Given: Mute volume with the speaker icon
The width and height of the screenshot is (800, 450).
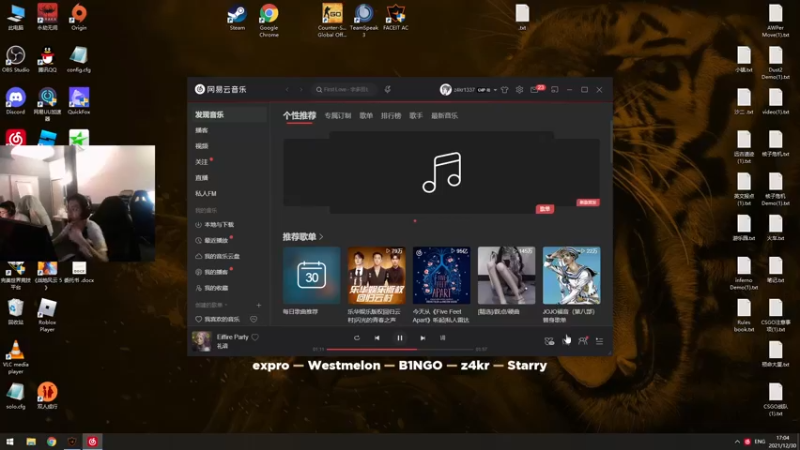Looking at the screenshot, I should (x=566, y=341).
